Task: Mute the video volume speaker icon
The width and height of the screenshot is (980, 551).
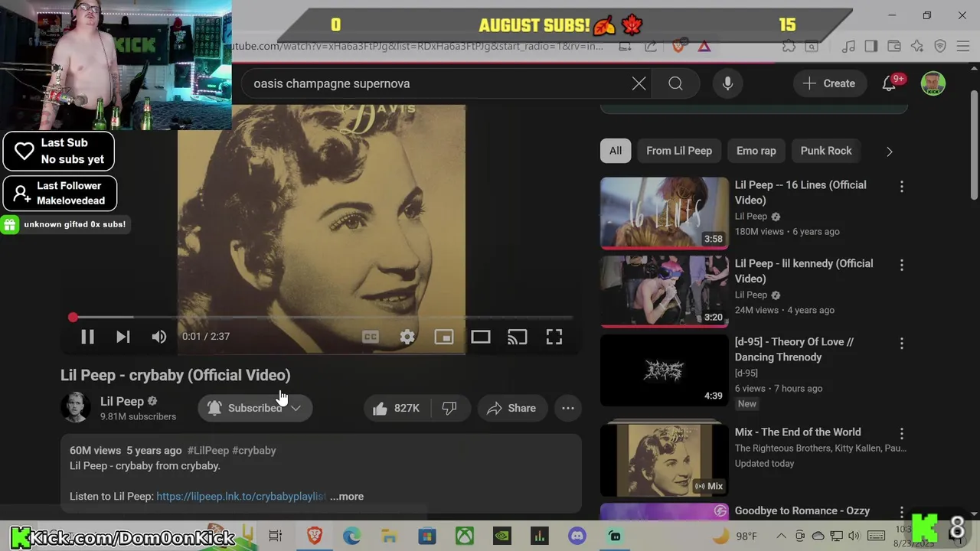Action: click(158, 337)
